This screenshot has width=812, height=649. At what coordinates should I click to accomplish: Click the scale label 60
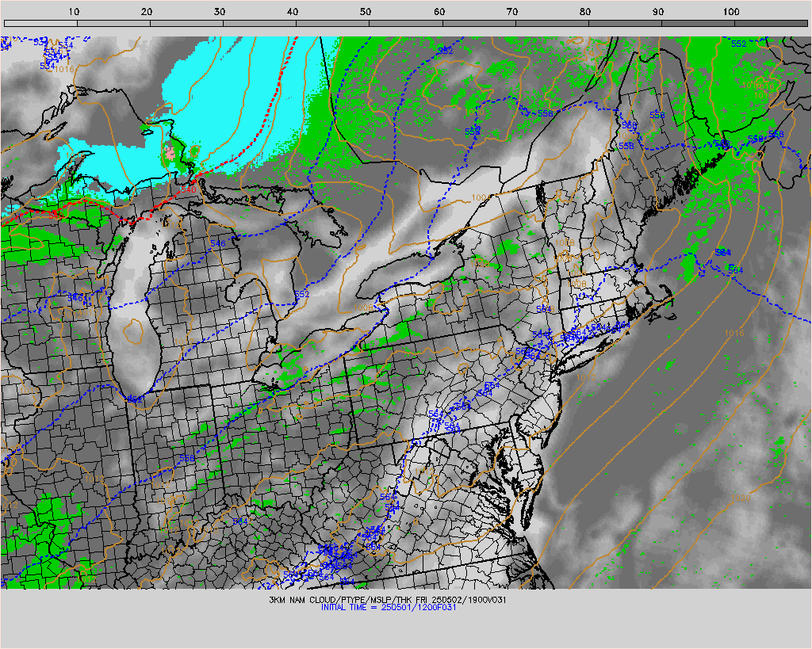(439, 11)
